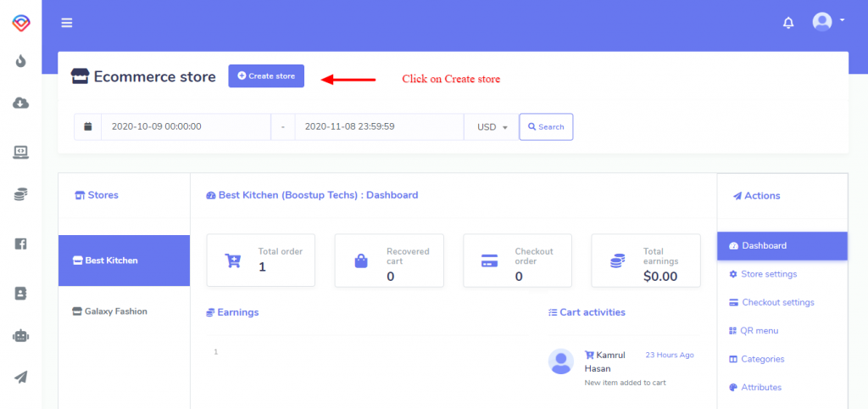Click the Cart activities section heading
The width and height of the screenshot is (868, 409).
click(x=587, y=312)
